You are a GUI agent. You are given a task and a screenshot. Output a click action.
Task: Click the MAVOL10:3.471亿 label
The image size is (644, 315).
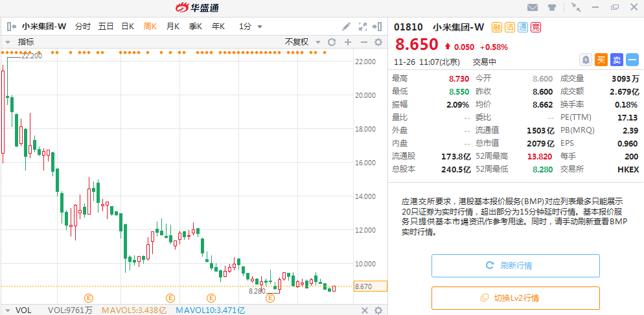coord(211,310)
